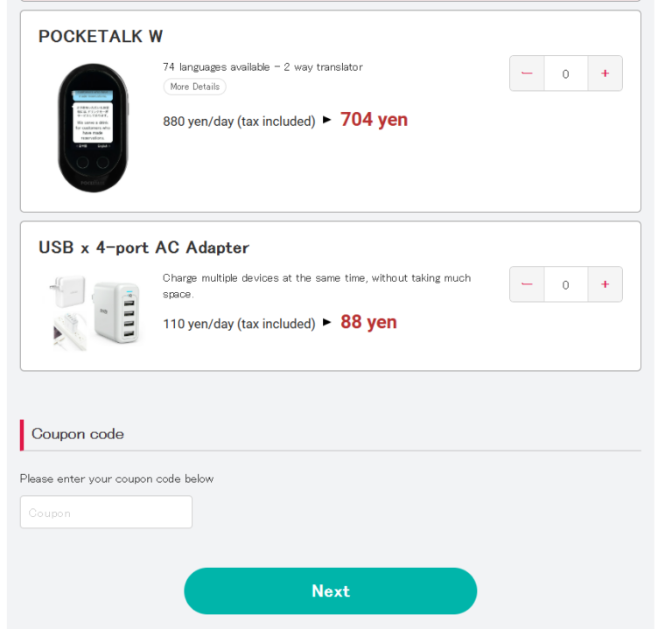Click the 110 yen/day original price text

pos(239,324)
